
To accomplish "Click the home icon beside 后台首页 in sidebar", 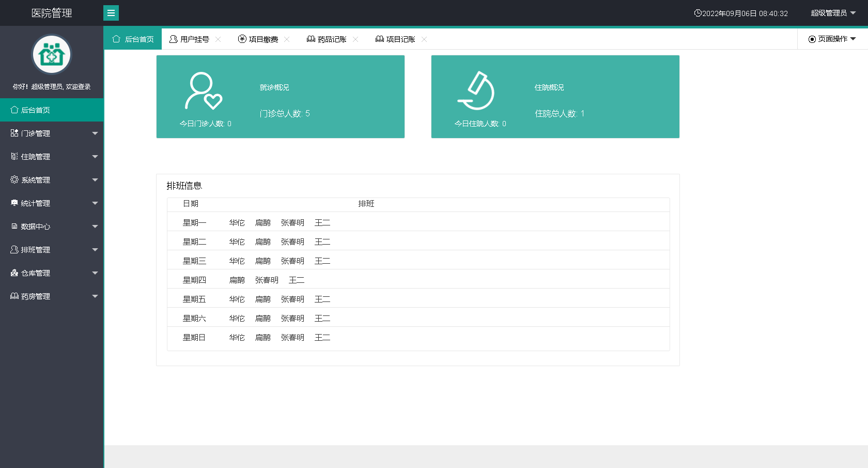I will pyautogui.click(x=14, y=110).
